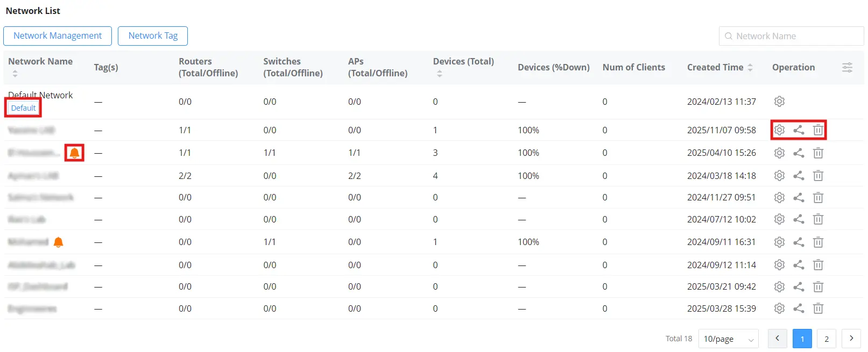Delete the network created 2025/03/28 15:39

818,308
